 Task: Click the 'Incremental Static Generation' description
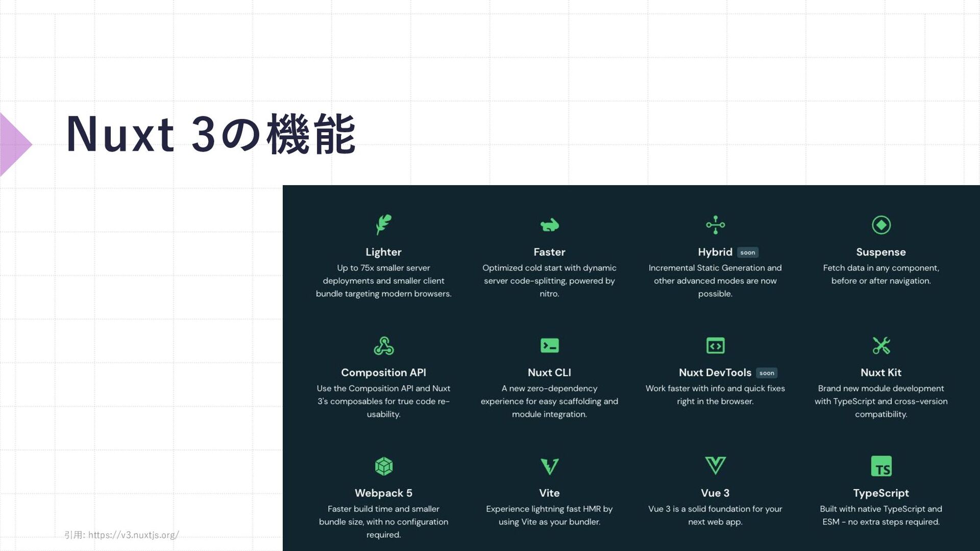point(715,281)
